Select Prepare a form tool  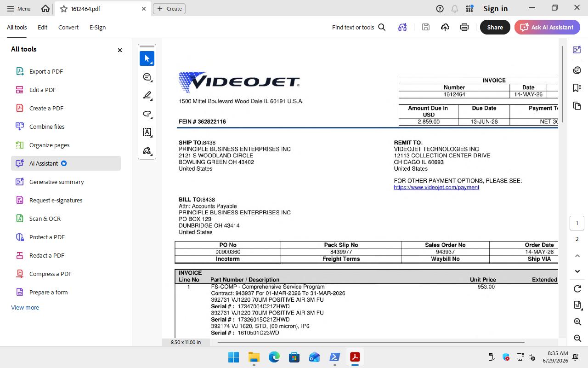[66, 292]
